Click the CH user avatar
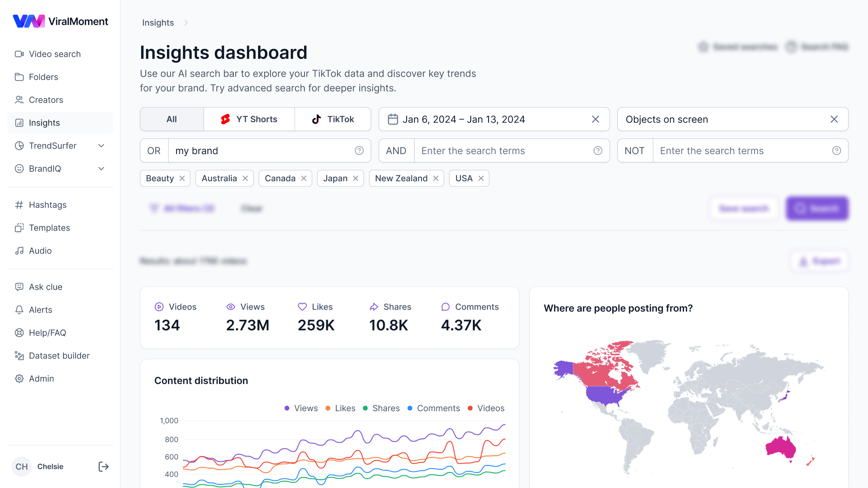 tap(22, 466)
